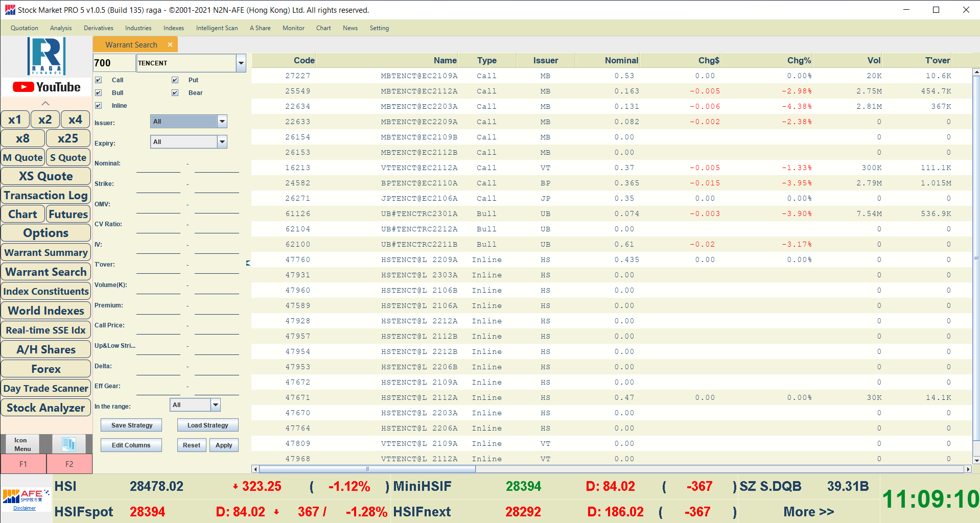Open the TENCENT stock name dropdown
Screen dimensions: 980x523
point(241,63)
